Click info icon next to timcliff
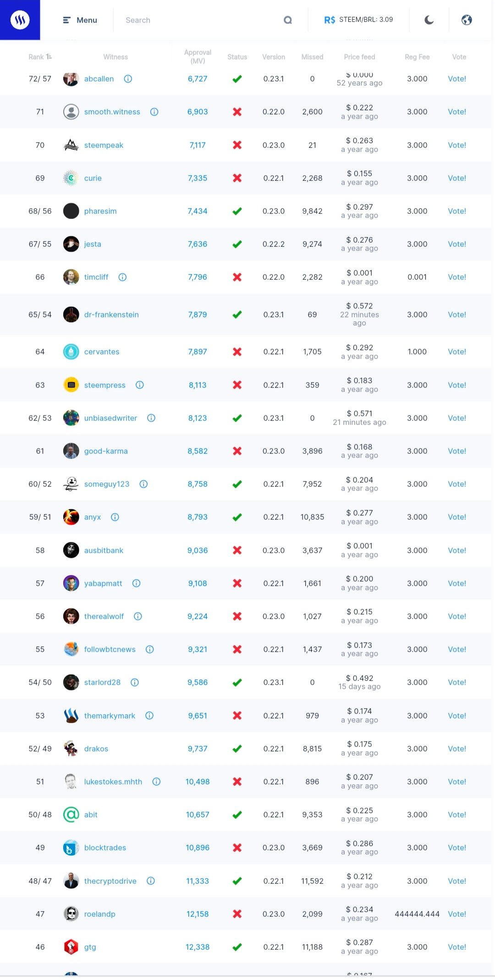The height and width of the screenshot is (980, 495). pyautogui.click(x=122, y=277)
